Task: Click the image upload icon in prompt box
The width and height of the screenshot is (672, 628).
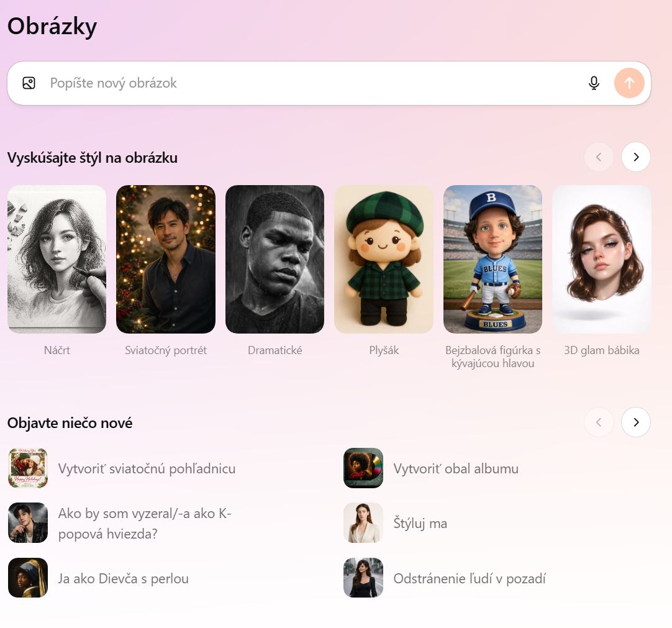Action: click(29, 83)
